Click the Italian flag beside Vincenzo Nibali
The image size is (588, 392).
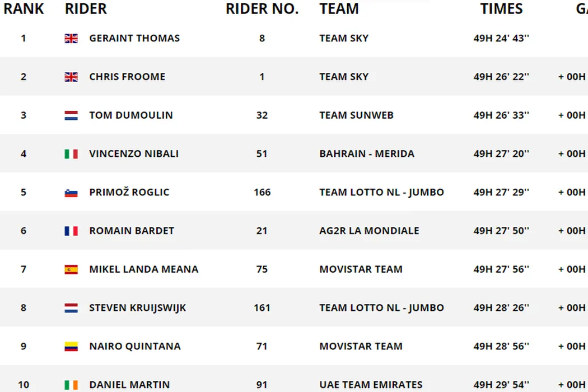[x=71, y=154]
